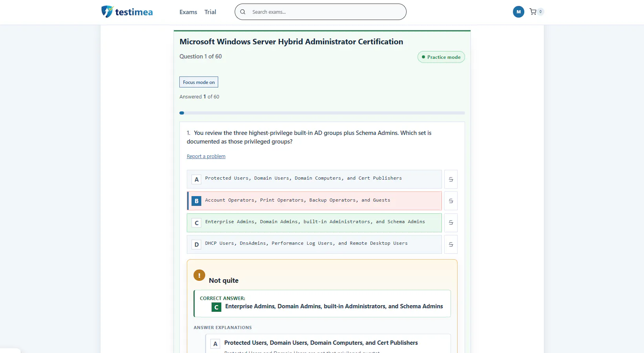
Task: Open the user avatar M menu
Action: coord(518,12)
